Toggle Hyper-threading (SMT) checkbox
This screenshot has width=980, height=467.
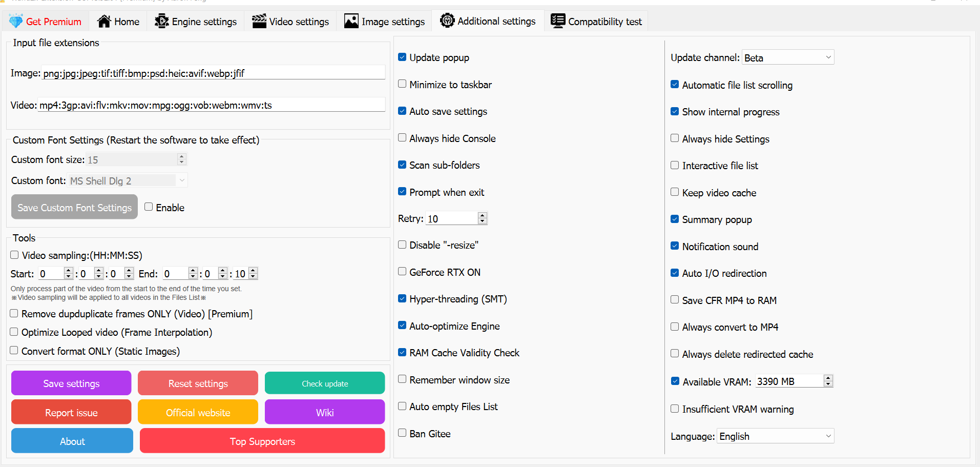pyautogui.click(x=402, y=298)
